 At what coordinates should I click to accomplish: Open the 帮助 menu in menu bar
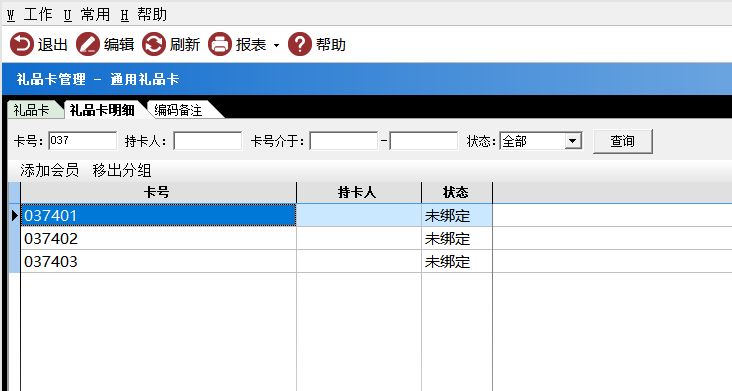[143, 14]
